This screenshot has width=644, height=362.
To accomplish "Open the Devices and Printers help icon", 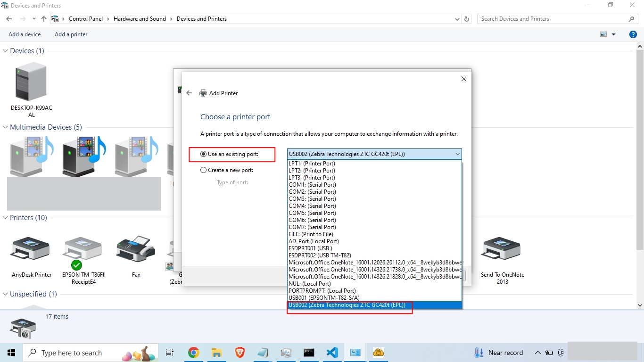I will [633, 34].
